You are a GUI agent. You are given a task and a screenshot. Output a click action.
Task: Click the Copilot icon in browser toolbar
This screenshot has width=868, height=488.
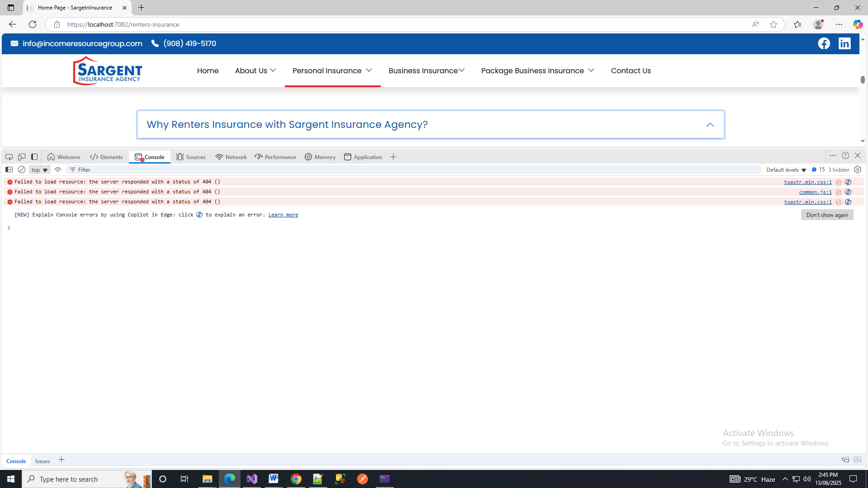pos(858,24)
